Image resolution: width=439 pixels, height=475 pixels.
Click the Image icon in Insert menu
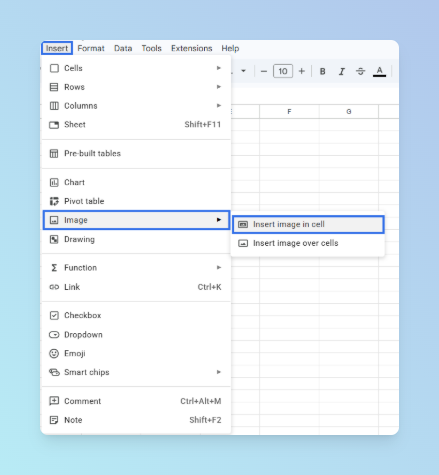pyautogui.click(x=54, y=220)
